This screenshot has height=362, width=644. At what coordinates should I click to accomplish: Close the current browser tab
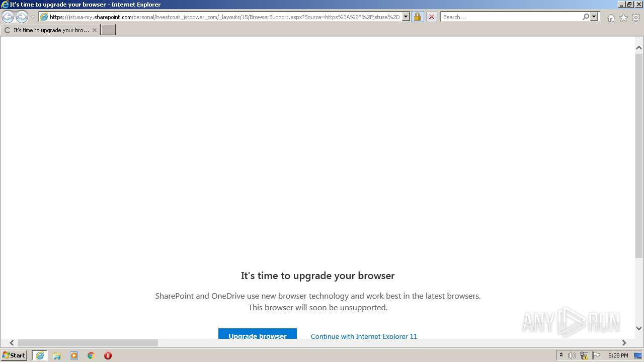click(95, 30)
